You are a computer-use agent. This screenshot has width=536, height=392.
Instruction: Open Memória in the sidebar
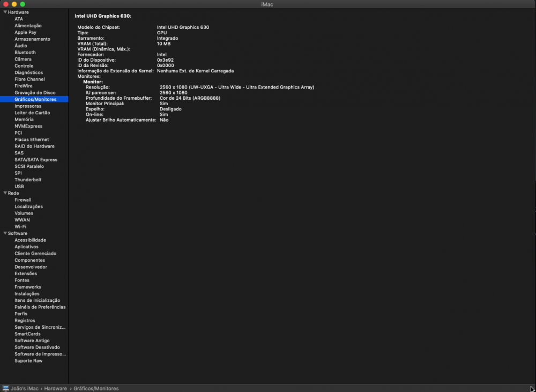(24, 120)
